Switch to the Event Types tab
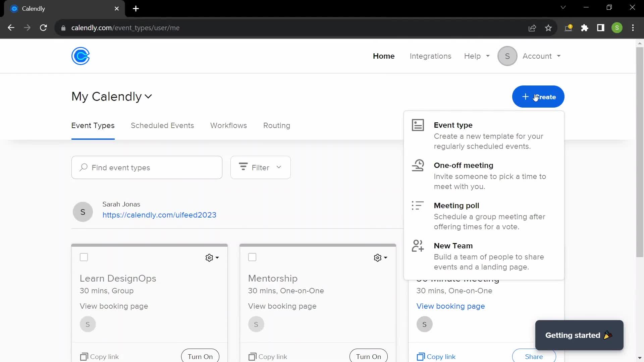Screen dimensions: 644x362 coord(93,125)
